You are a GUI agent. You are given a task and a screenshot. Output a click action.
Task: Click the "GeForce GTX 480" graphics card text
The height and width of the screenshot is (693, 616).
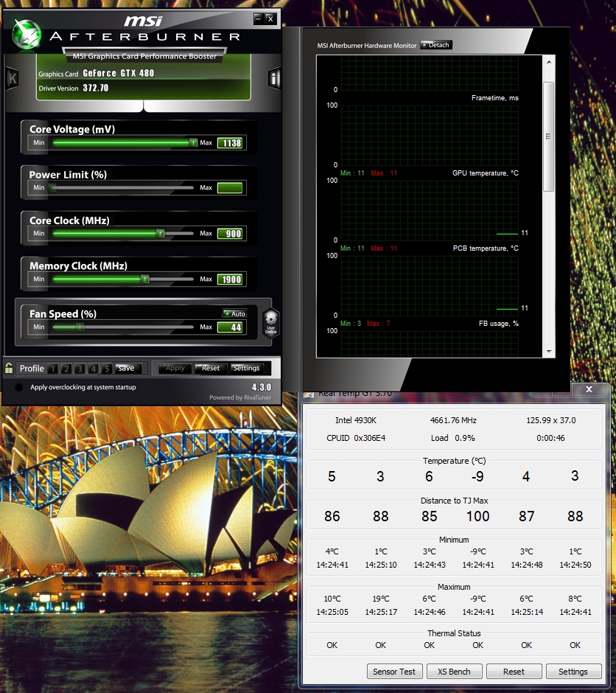click(119, 74)
